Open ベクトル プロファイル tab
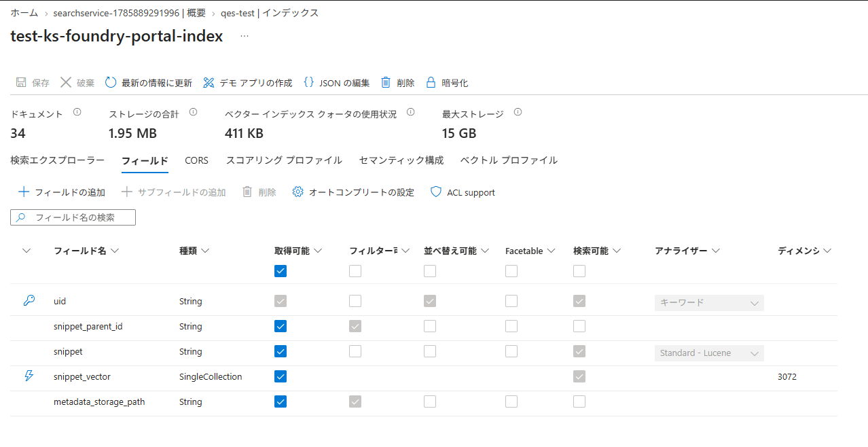Image resolution: width=868 pixels, height=447 pixels. 509,160
